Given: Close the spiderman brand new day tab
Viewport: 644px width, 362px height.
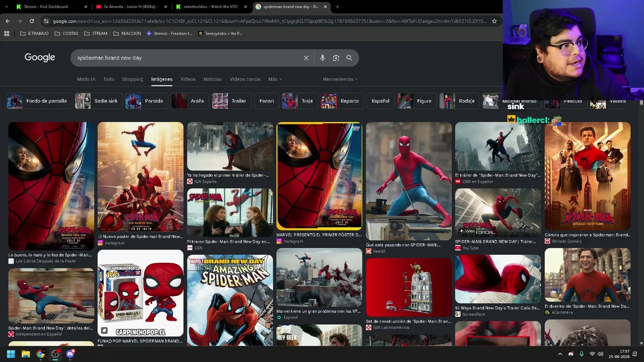Looking at the screenshot, I should (x=325, y=7).
